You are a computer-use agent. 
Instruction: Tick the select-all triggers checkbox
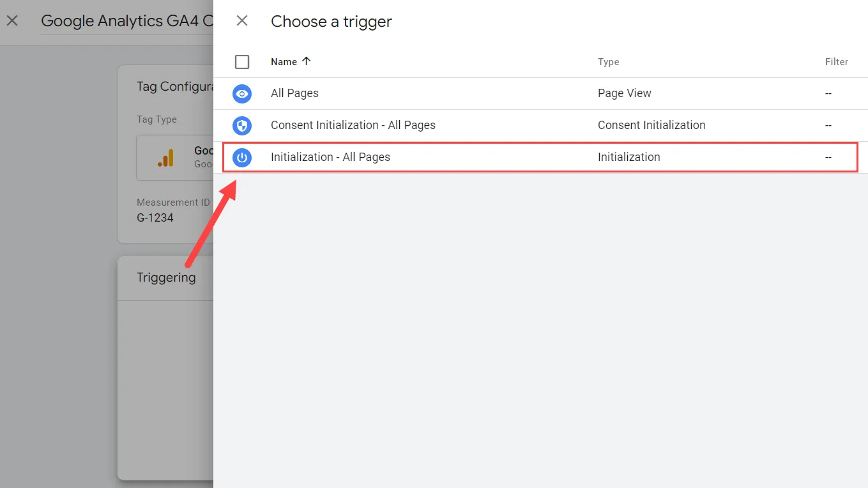coord(242,62)
